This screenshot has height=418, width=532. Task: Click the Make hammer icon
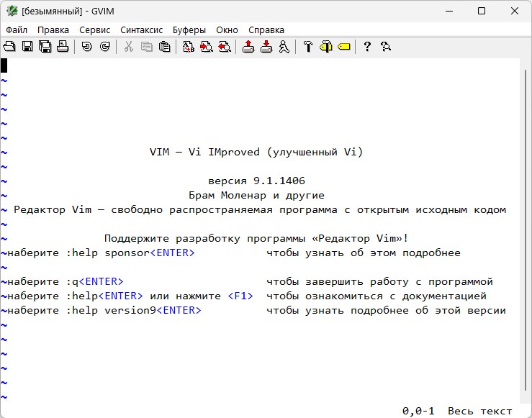pyautogui.click(x=308, y=47)
